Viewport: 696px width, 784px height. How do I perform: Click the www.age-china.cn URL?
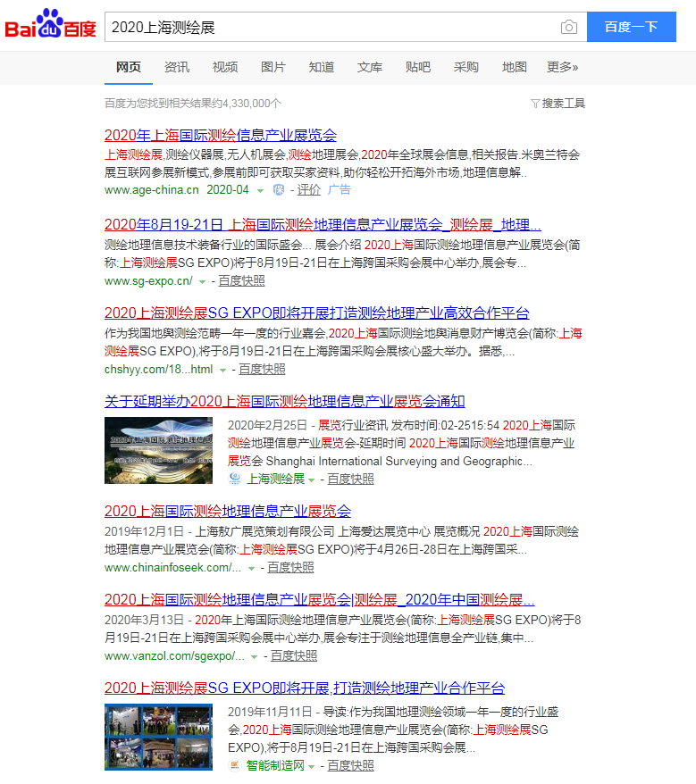point(152,190)
